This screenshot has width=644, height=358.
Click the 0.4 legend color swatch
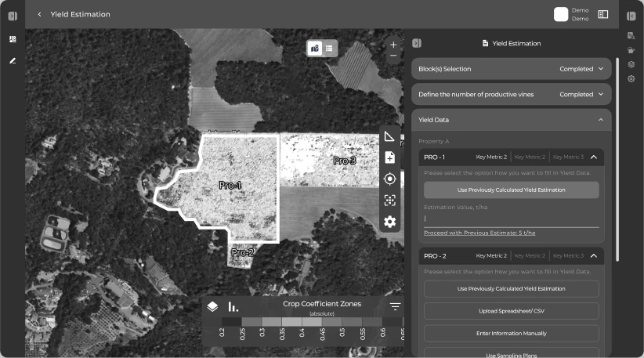(312, 321)
